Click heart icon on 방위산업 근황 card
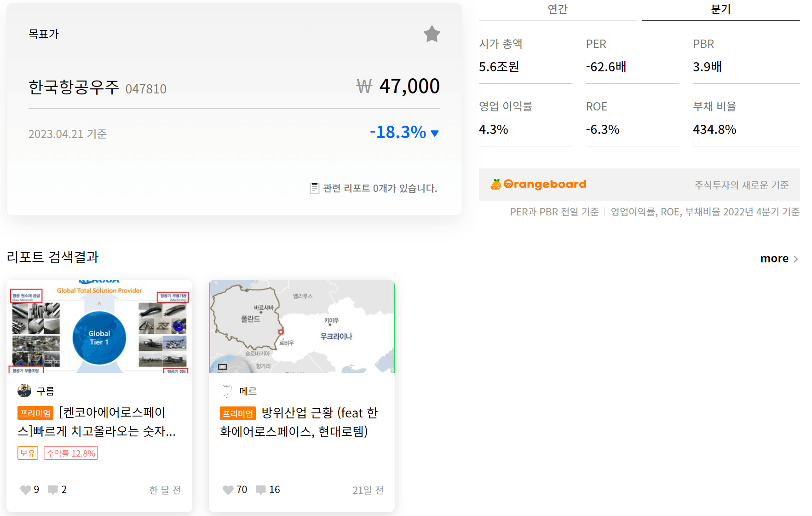 228,490
